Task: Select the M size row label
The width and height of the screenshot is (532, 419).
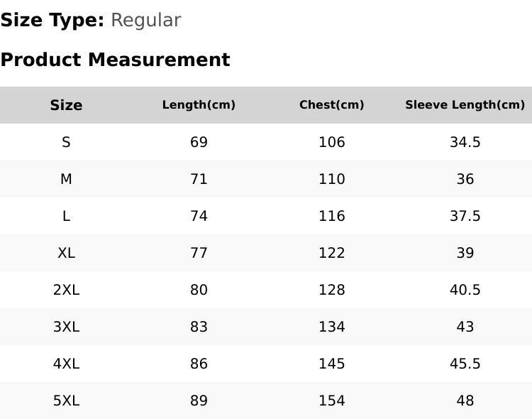Action: [x=66, y=179]
